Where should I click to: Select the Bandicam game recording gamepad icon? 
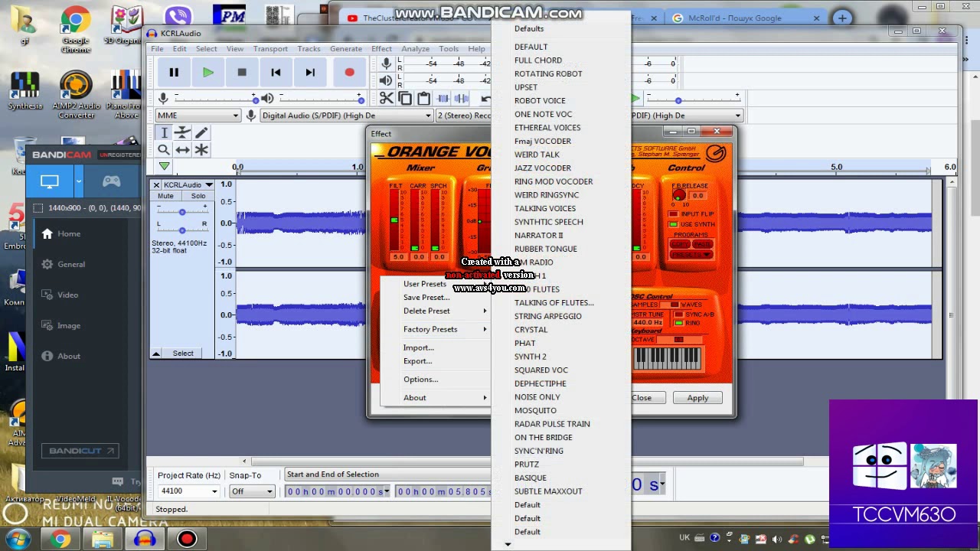(x=112, y=181)
